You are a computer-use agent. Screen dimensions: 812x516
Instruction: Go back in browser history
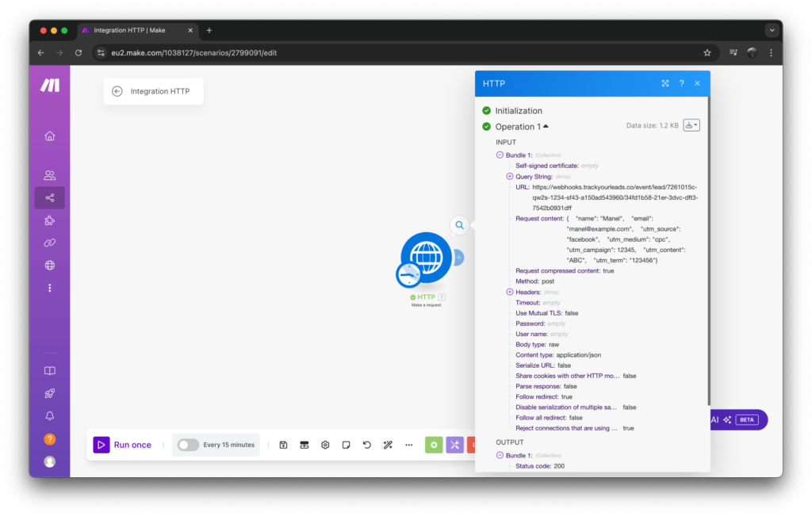point(41,53)
